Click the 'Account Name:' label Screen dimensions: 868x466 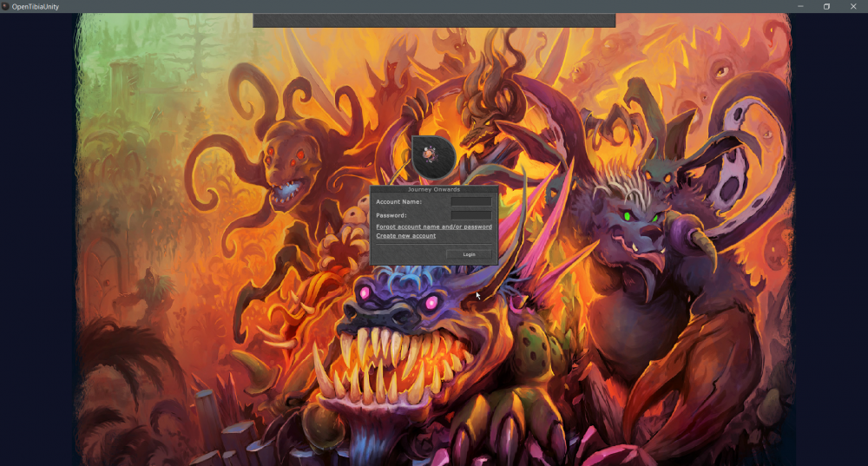[398, 202]
